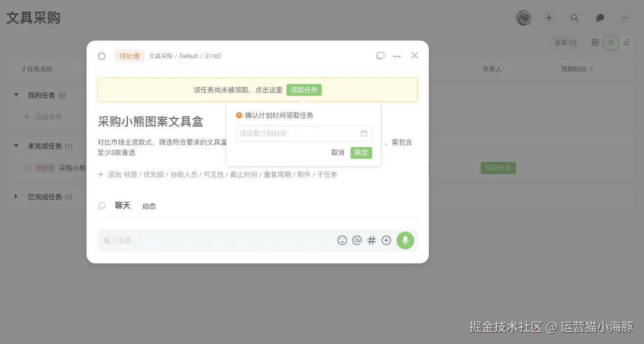Toggle the task row completion circle in list
The width and height of the screenshot is (644, 344).
point(27,168)
